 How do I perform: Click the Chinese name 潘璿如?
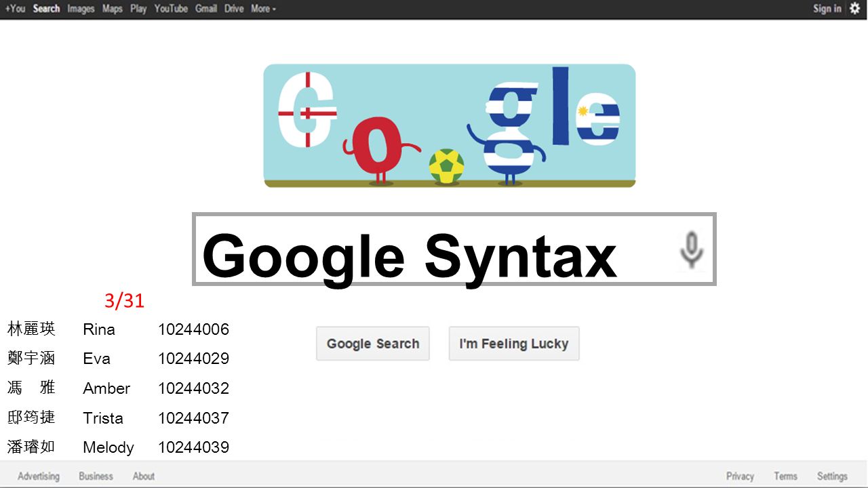[x=31, y=447]
